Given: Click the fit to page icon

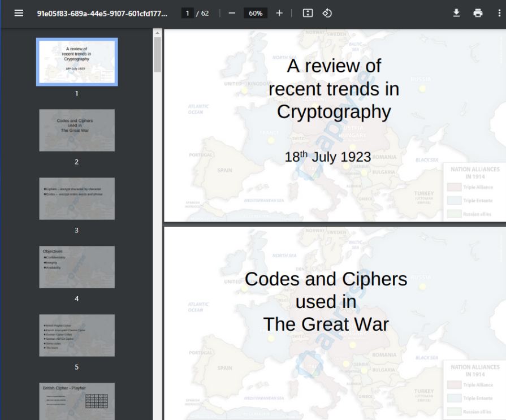Looking at the screenshot, I should 308,13.
